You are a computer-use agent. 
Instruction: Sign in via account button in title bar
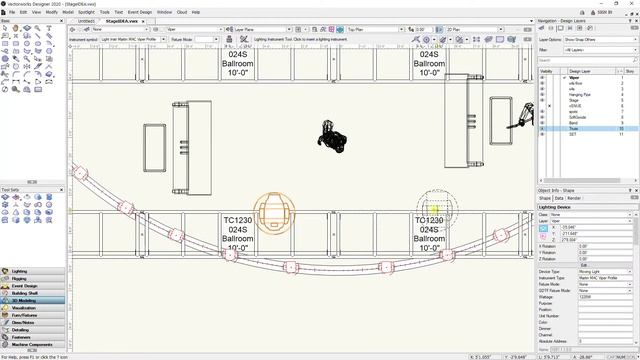(602, 13)
